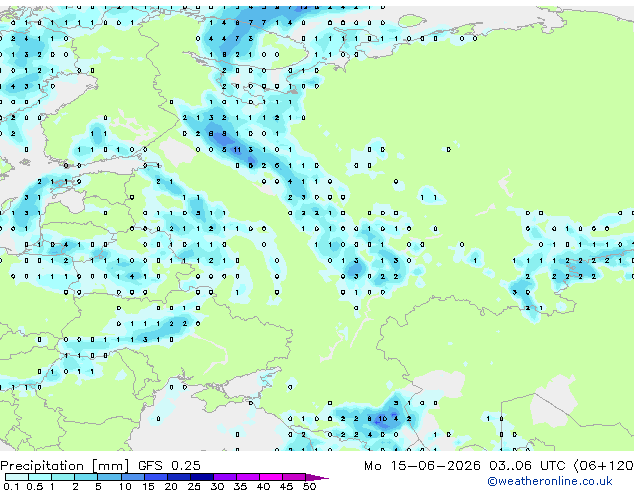This screenshot has height=490, width=634.
Task: Click the '11' precipitation value on map
Action: coord(237,150)
